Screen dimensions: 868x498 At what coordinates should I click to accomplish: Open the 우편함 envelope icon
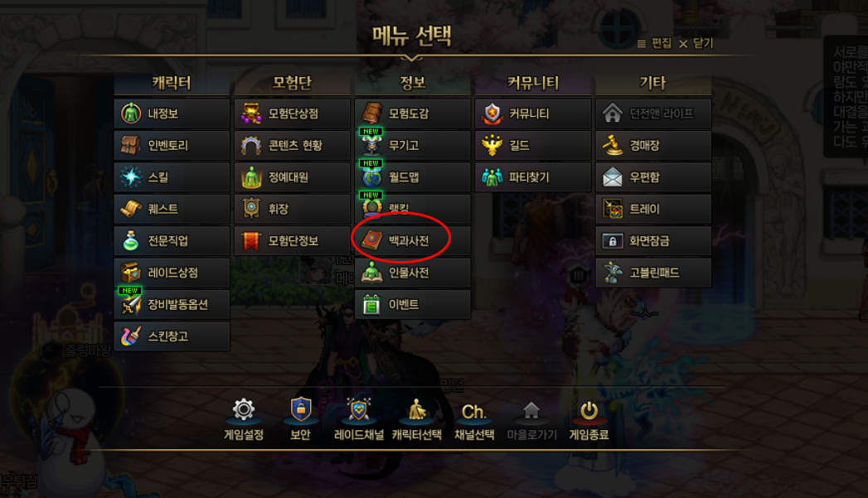[x=613, y=177]
